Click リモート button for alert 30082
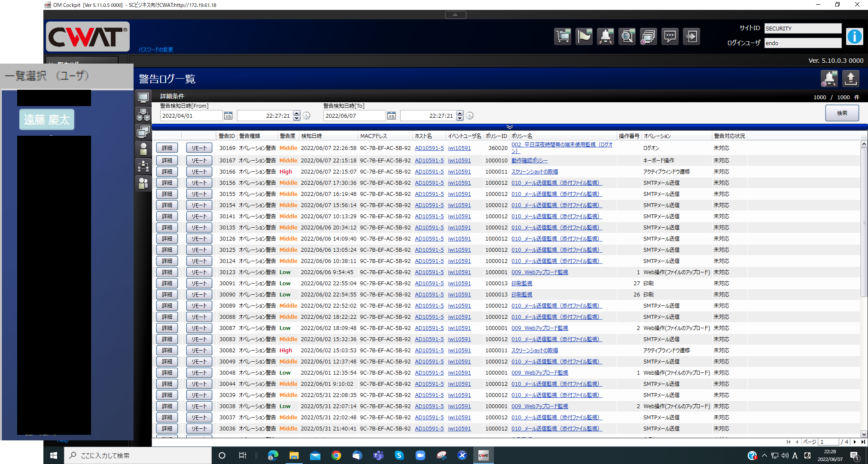 [x=199, y=350]
